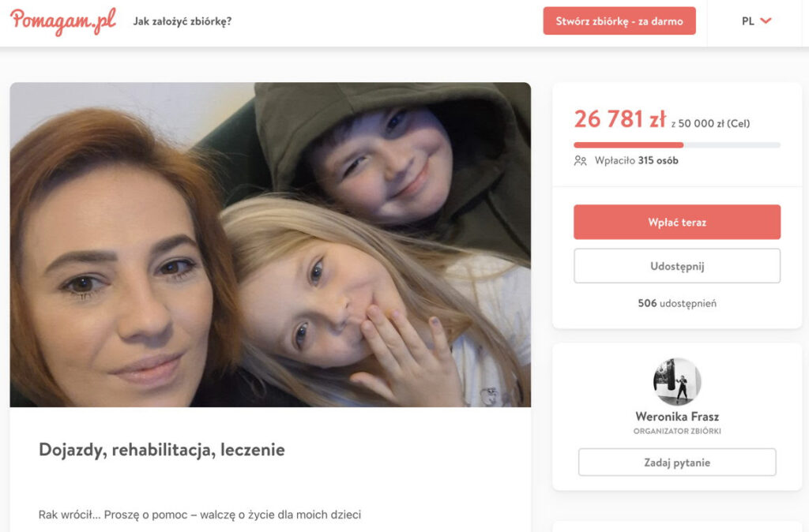Open the organizer avatar picture
The image size is (809, 532).
pos(677,382)
